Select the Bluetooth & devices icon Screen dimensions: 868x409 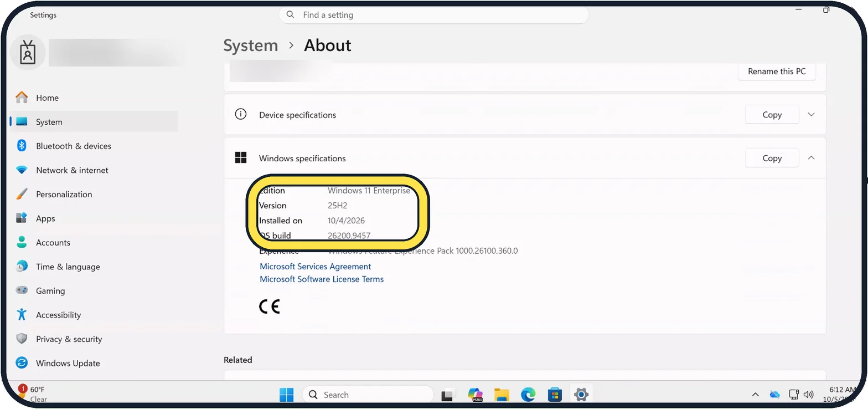tap(22, 146)
